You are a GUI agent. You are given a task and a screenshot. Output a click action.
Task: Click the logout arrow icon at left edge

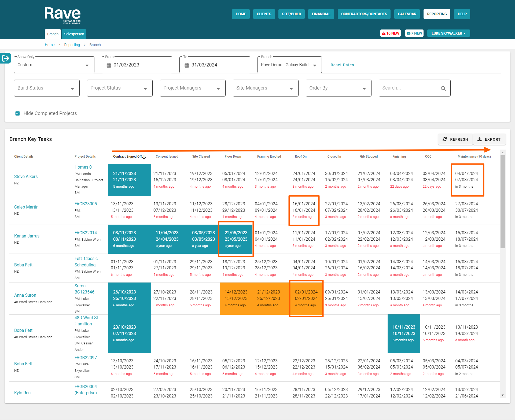(x=6, y=58)
